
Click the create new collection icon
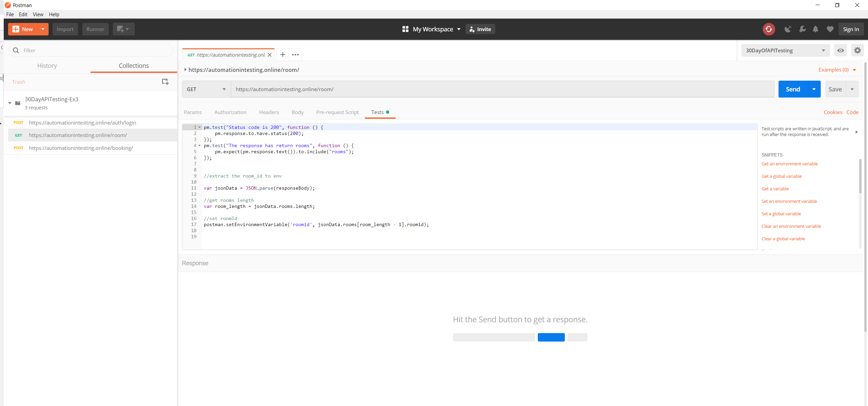(x=165, y=82)
